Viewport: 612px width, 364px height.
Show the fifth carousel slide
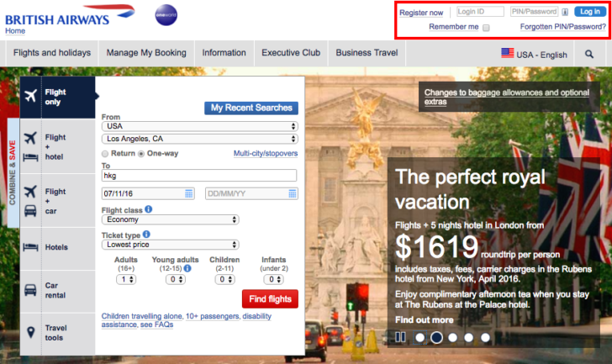point(485,337)
